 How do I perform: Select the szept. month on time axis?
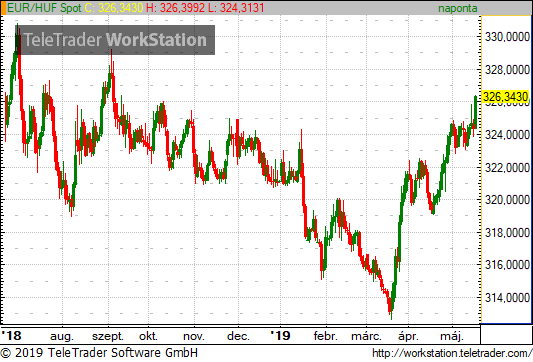pos(108,336)
